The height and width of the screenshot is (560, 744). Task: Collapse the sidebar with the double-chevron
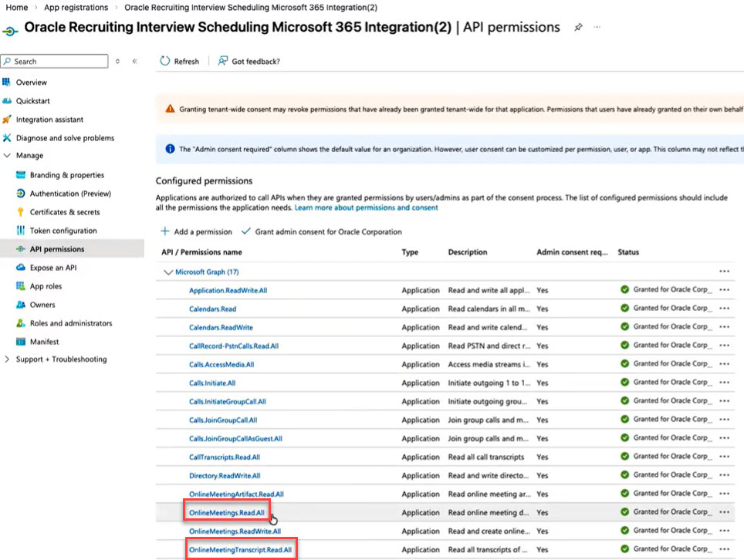coord(135,61)
